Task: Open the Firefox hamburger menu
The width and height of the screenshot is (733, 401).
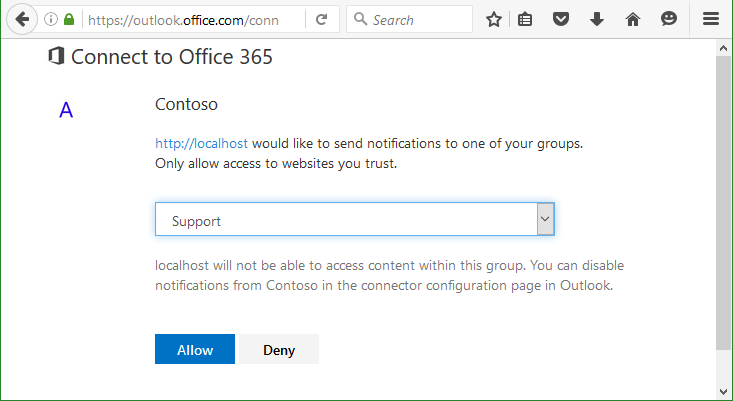Action: pos(709,19)
